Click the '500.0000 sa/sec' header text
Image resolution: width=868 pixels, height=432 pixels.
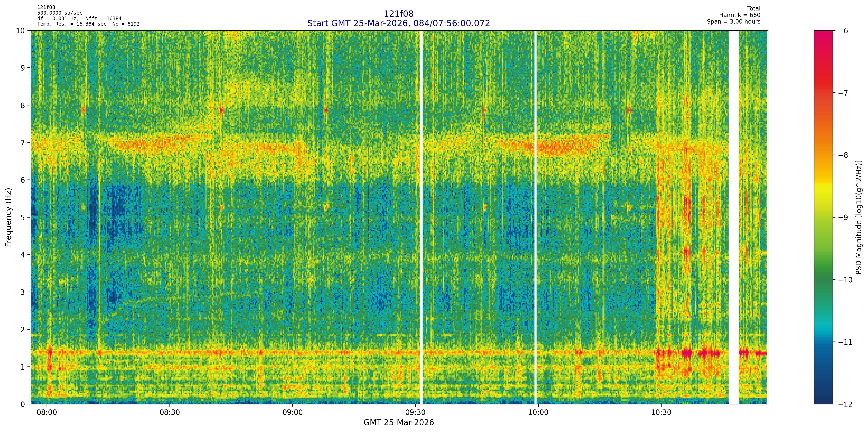60,13
